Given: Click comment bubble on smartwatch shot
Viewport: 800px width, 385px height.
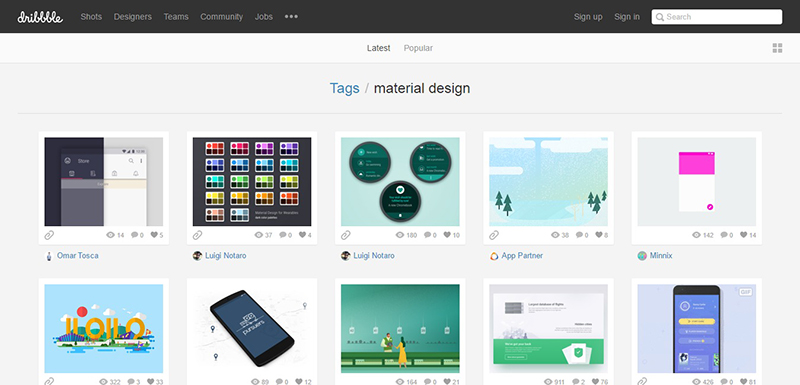Looking at the screenshot, I should (x=428, y=235).
